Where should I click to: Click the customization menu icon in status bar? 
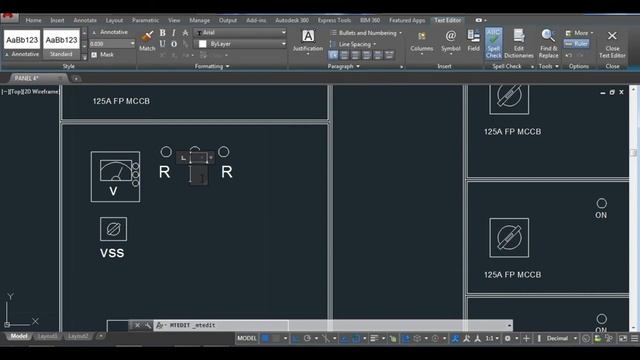(x=634, y=338)
